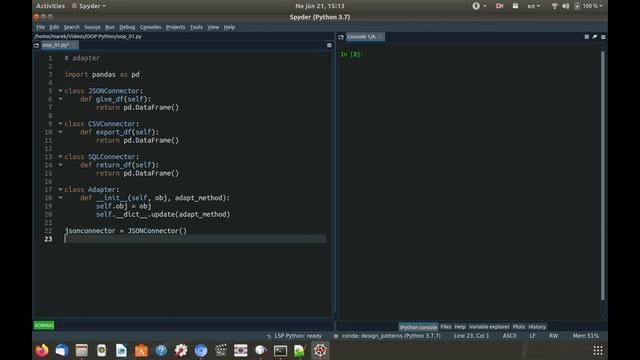Open the Source menu
The height and width of the screenshot is (360, 640).
tap(92, 27)
